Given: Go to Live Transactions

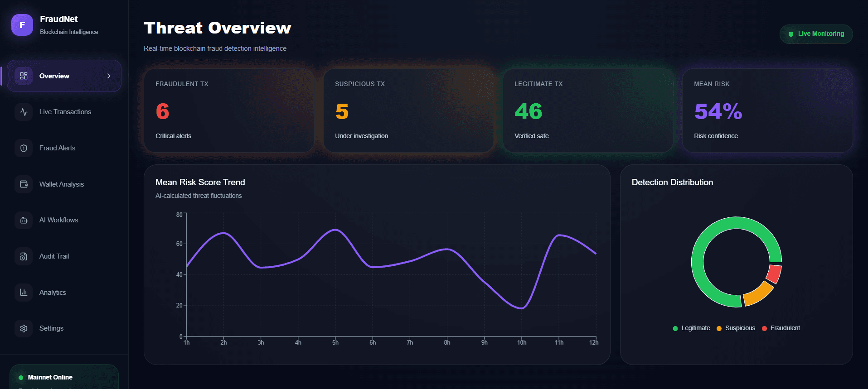Looking at the screenshot, I should click(x=64, y=112).
